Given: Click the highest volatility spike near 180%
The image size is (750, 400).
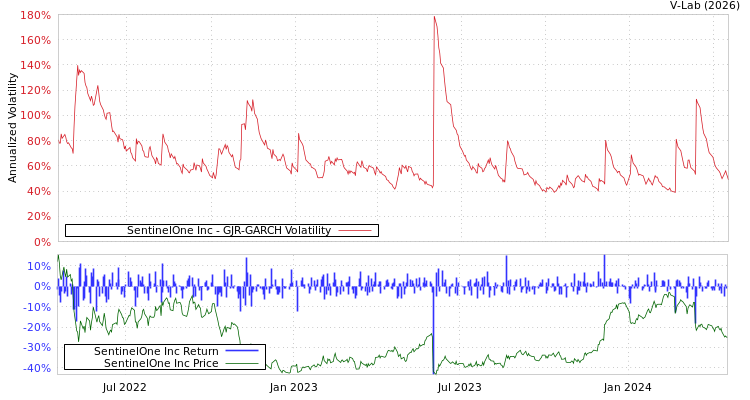Looking at the screenshot, I should click(434, 18).
